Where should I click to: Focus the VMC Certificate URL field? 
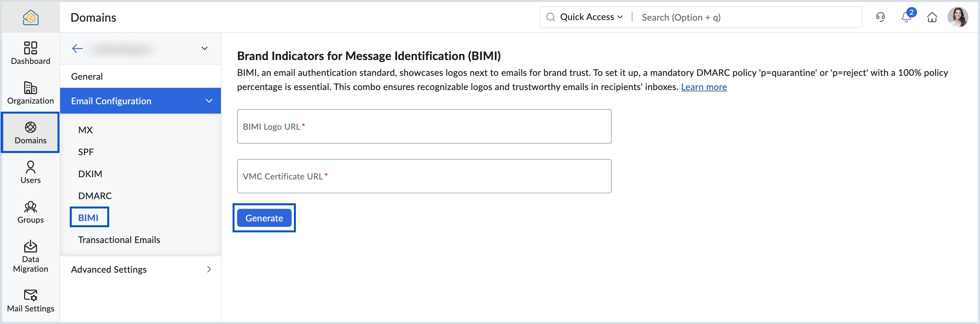[x=424, y=177]
